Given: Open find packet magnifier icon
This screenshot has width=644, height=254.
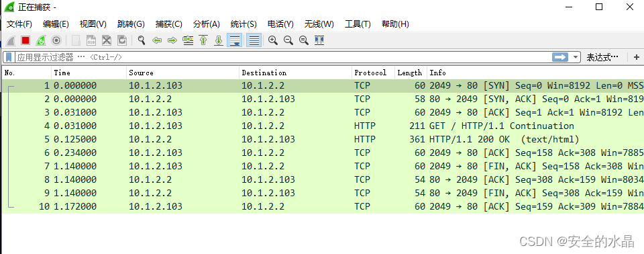Looking at the screenshot, I should click(142, 40).
